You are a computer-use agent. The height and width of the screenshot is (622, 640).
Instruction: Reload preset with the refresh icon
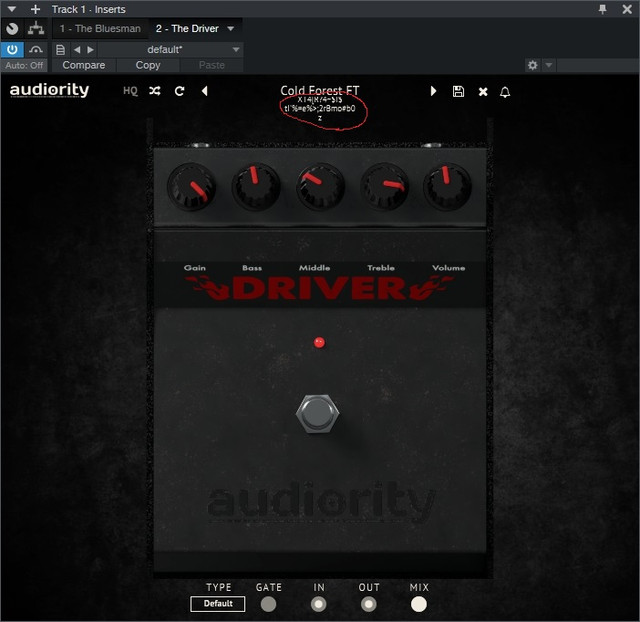(180, 91)
